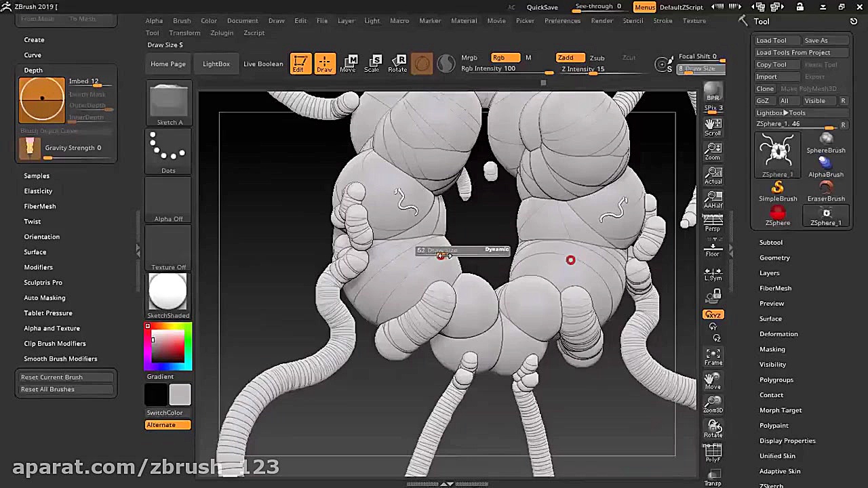868x488 pixels.
Task: Activate the Edit mode icon
Action: point(298,64)
